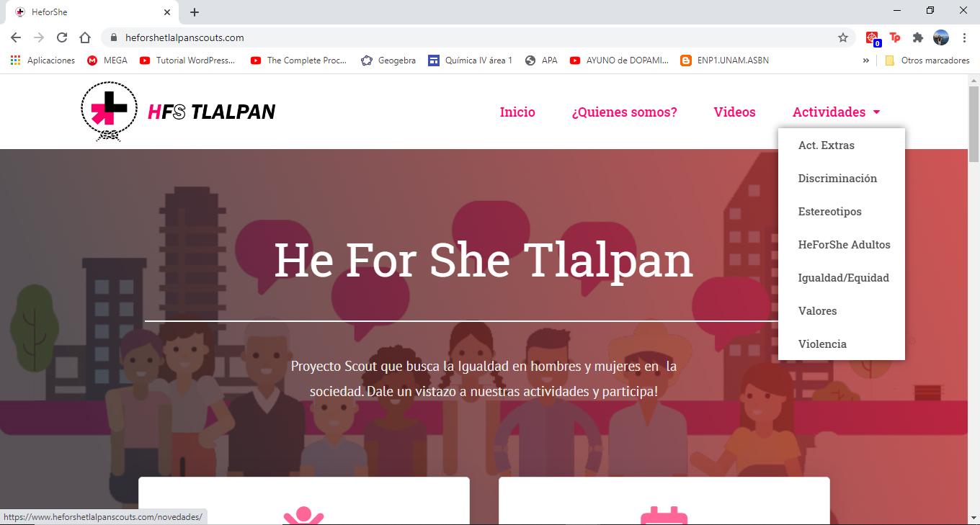Viewport: 980px width, 525px height.
Task: Open a new browser tab
Action: pos(195,12)
